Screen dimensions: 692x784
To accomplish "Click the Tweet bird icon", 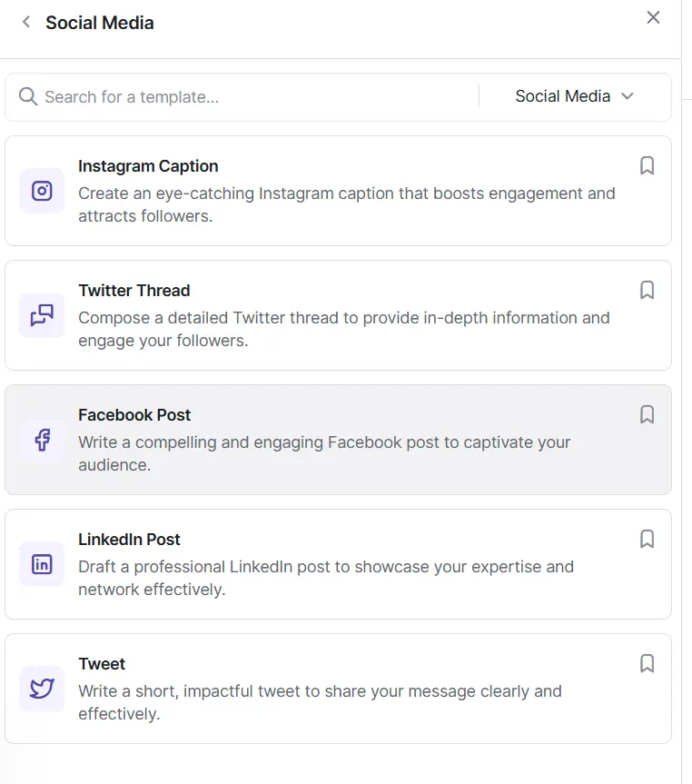I will tap(42, 689).
